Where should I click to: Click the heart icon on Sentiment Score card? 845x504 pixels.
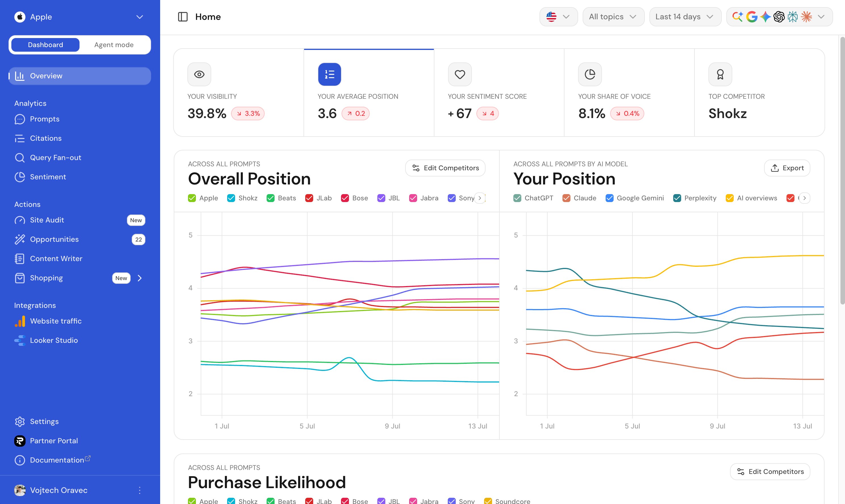click(460, 74)
